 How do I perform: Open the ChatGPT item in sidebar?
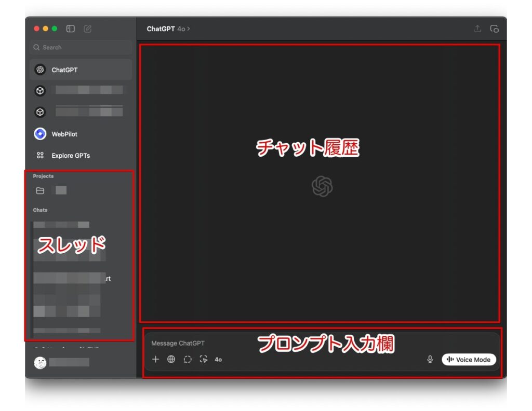[81, 70]
